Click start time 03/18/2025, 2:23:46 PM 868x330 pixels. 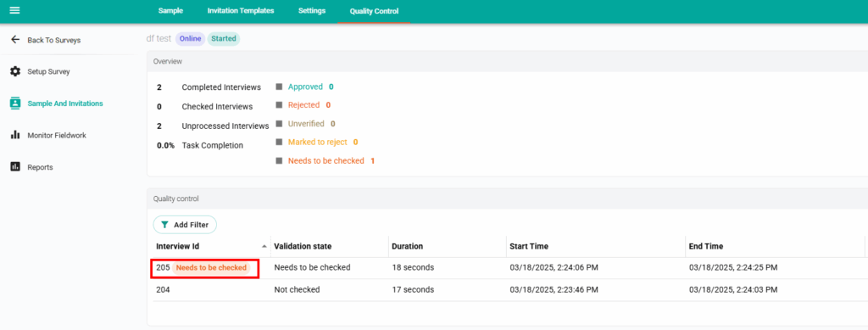coord(554,289)
